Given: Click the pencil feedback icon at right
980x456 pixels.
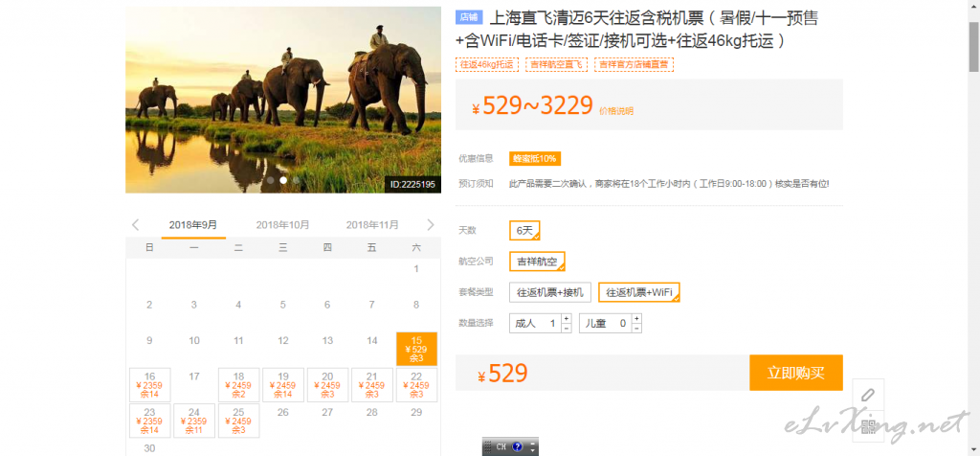Looking at the screenshot, I should (868, 395).
